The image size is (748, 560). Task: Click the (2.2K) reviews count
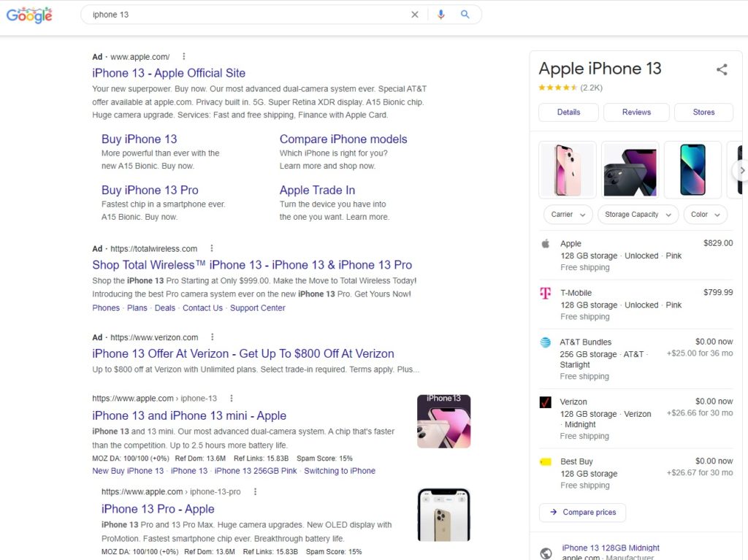point(591,88)
